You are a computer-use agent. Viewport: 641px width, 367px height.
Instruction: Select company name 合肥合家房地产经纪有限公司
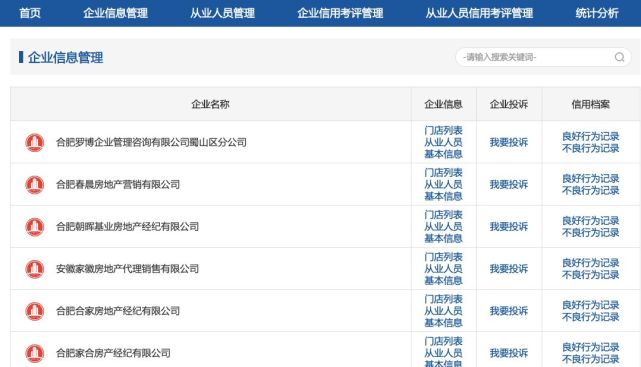118,311
